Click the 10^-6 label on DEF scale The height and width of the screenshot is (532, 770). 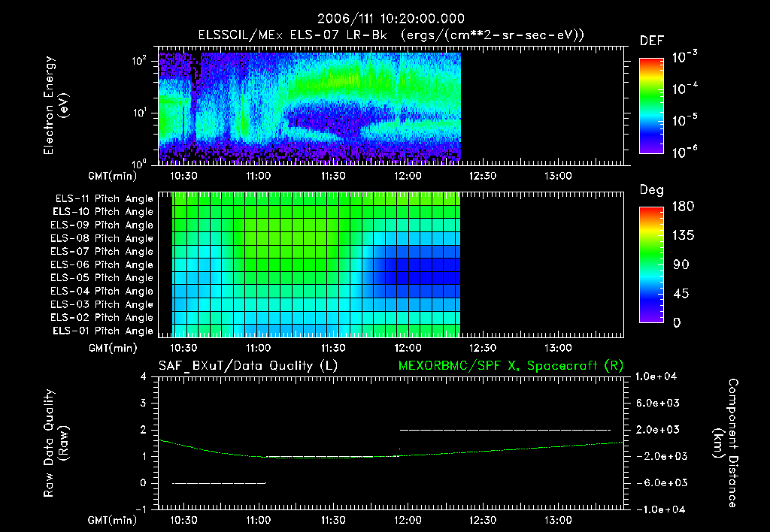tap(684, 152)
